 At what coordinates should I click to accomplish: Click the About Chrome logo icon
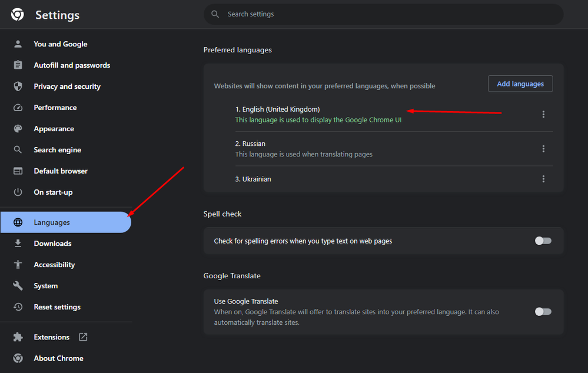pos(18,358)
